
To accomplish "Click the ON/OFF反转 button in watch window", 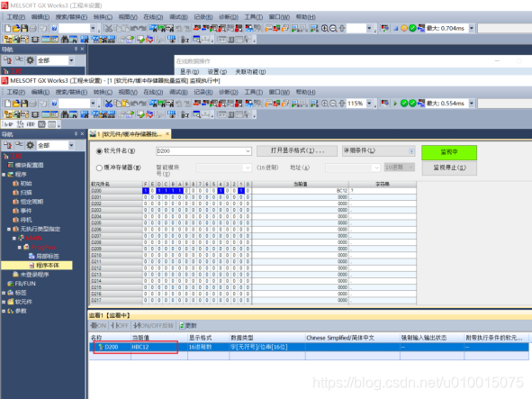I will click(153, 326).
